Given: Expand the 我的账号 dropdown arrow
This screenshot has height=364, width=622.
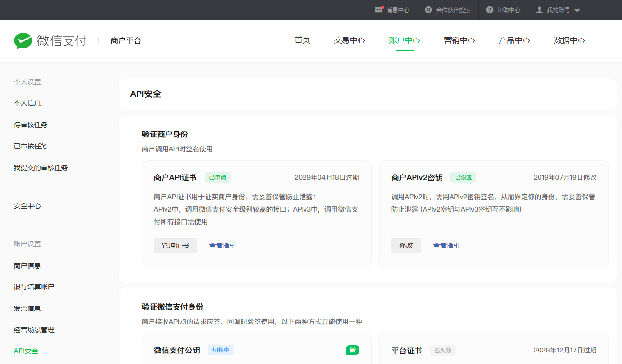Looking at the screenshot, I should click(x=577, y=10).
